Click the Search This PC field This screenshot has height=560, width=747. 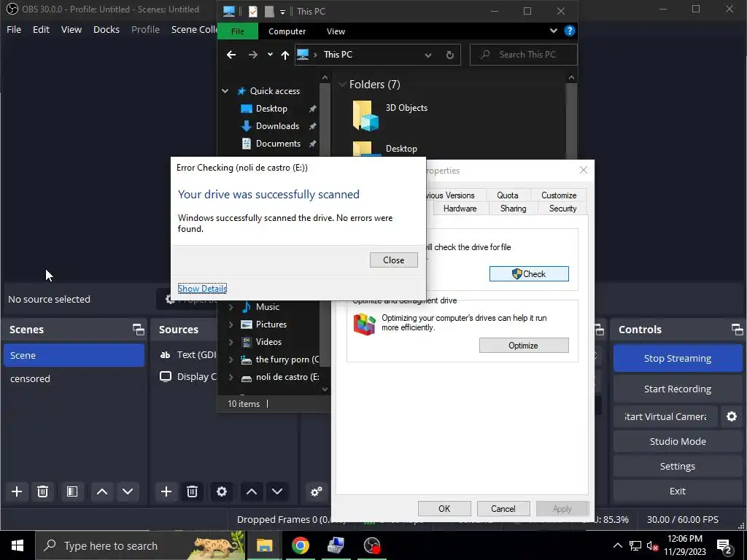click(x=524, y=55)
